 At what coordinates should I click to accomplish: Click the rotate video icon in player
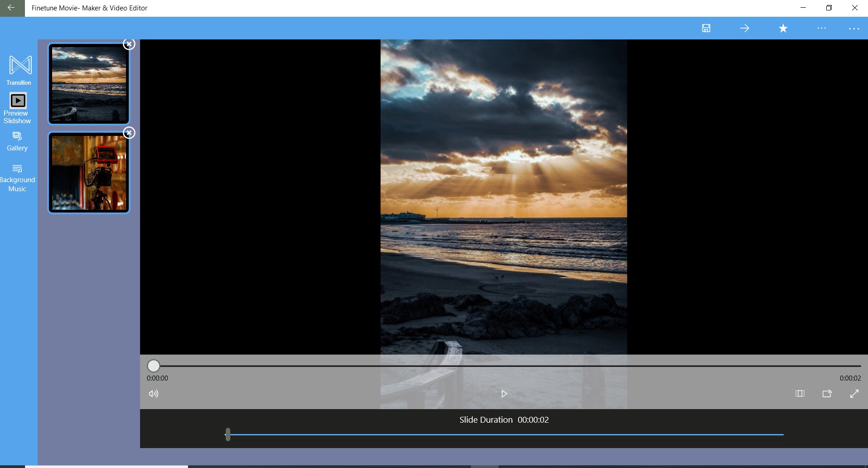[828, 394]
